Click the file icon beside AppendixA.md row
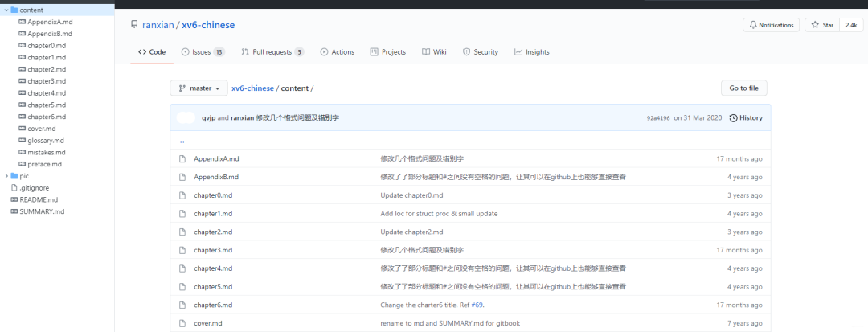 [x=182, y=159]
